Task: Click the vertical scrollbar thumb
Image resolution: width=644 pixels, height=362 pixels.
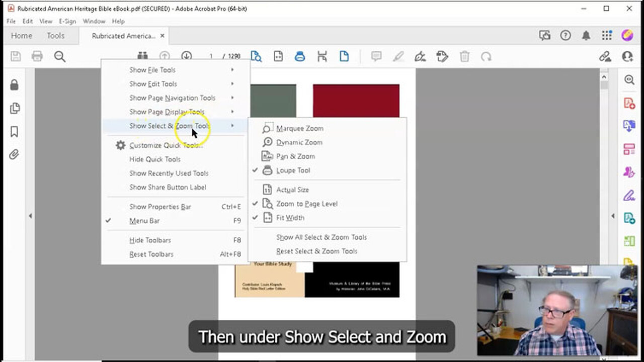Action: coord(604,85)
